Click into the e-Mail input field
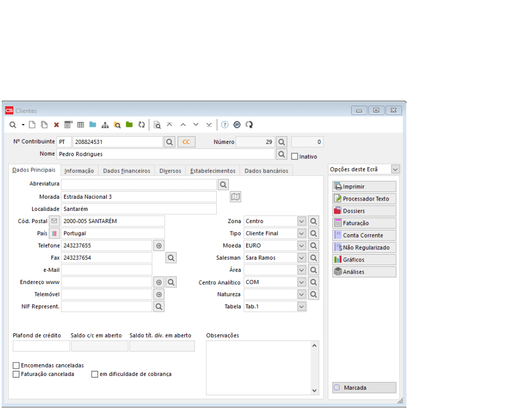This screenshot has height=408, width=532. 106,270
